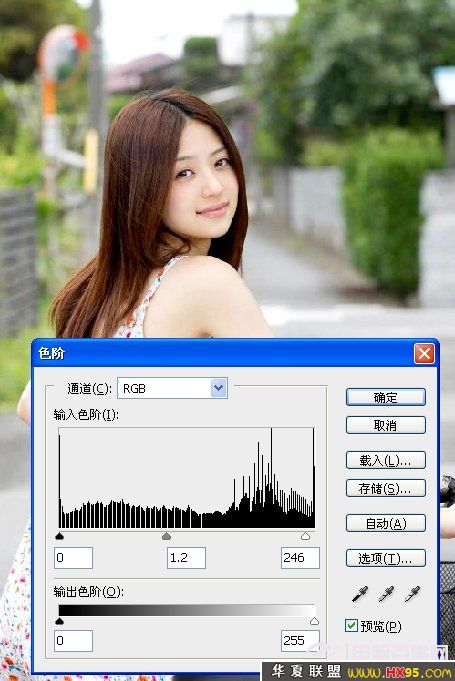This screenshot has height=681, width=455.
Task: Close the 色阶 dialog with the X button
Action: pyautogui.click(x=424, y=354)
